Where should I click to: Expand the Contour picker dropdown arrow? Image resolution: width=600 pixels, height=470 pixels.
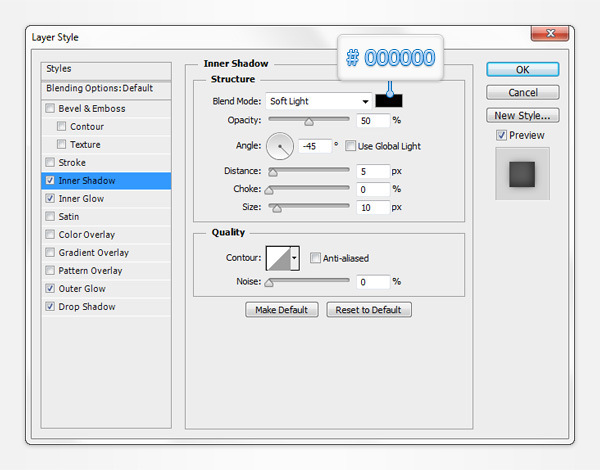[x=295, y=259]
